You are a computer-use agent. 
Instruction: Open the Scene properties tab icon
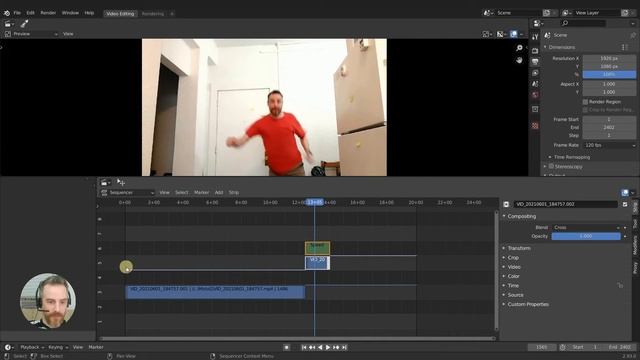pyautogui.click(x=535, y=84)
